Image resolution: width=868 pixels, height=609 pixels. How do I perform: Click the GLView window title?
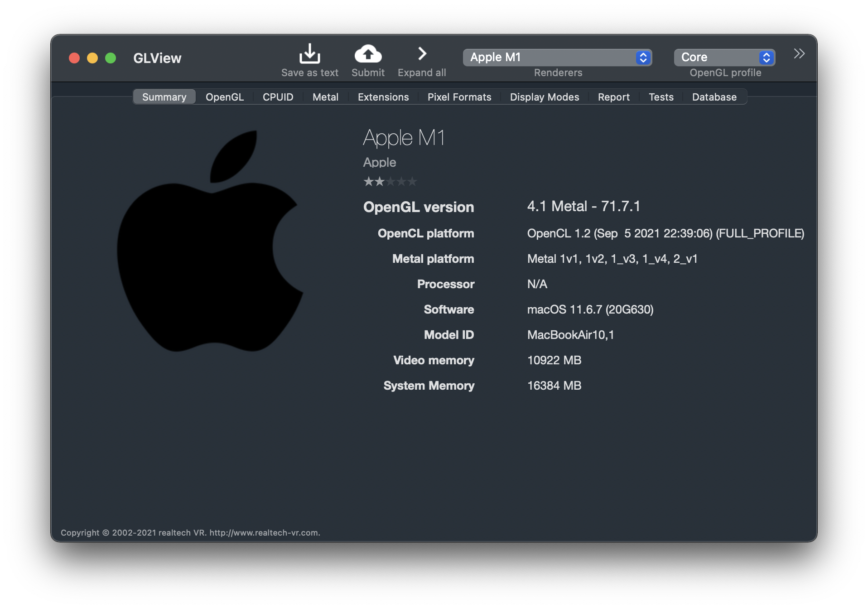pyautogui.click(x=157, y=58)
